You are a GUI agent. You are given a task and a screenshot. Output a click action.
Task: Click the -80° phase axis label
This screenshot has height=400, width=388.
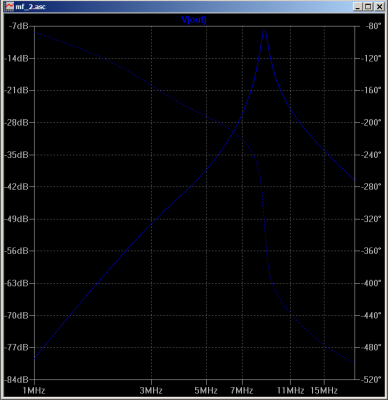point(372,26)
